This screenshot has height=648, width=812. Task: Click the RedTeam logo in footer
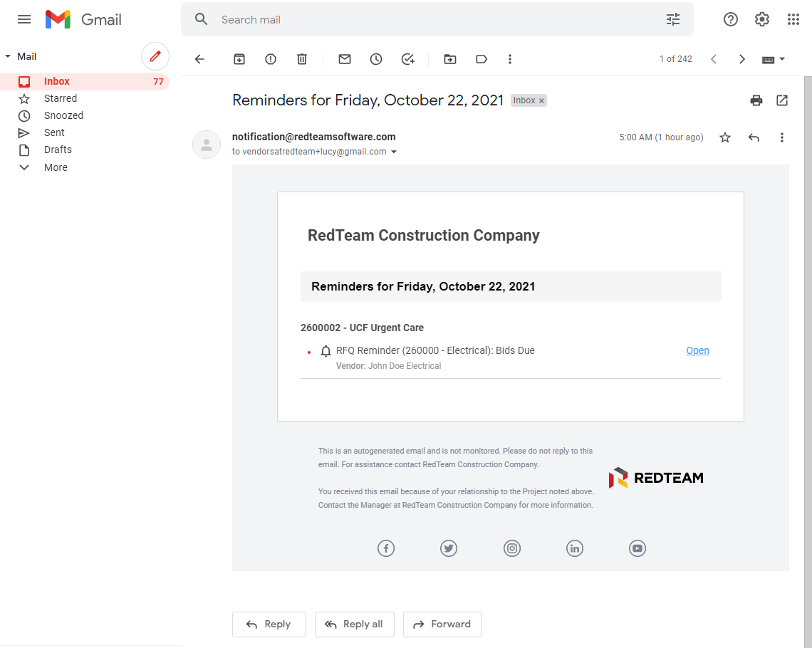655,478
